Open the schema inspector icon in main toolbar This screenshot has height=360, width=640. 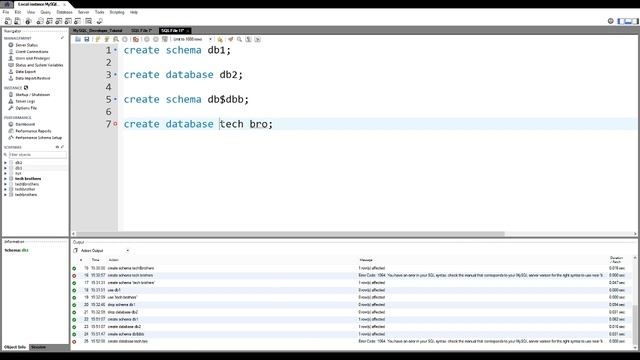[28, 21]
